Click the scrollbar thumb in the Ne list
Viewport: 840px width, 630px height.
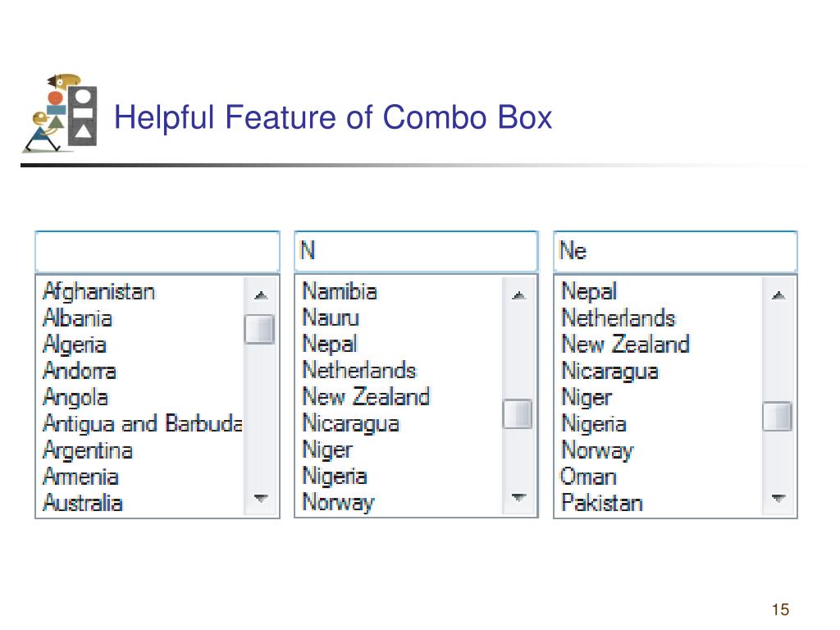click(x=778, y=416)
